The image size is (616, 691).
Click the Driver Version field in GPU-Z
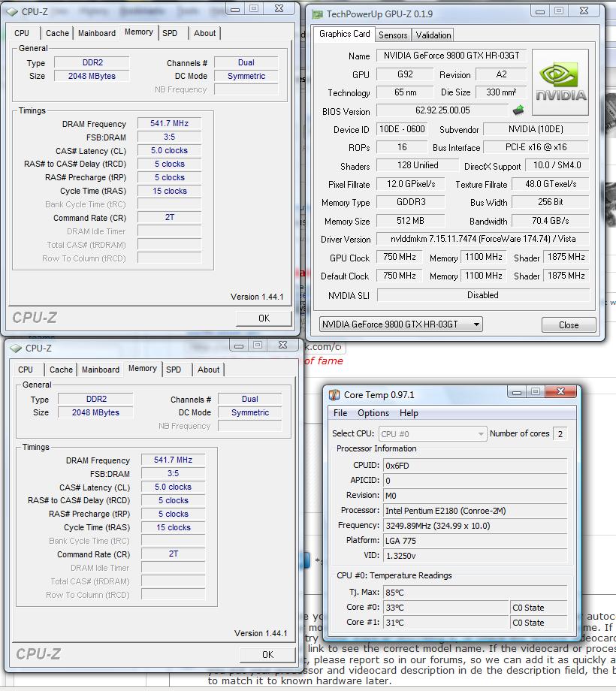[483, 239]
